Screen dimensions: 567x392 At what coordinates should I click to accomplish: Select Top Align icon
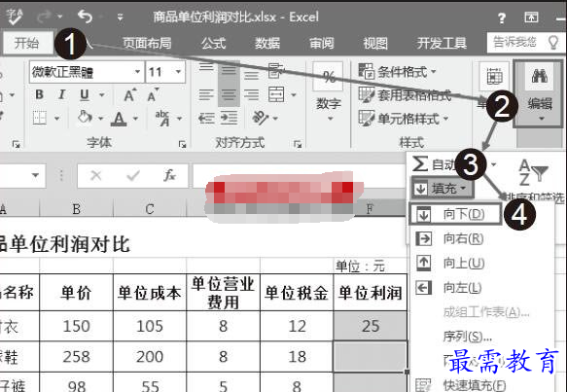coord(206,66)
